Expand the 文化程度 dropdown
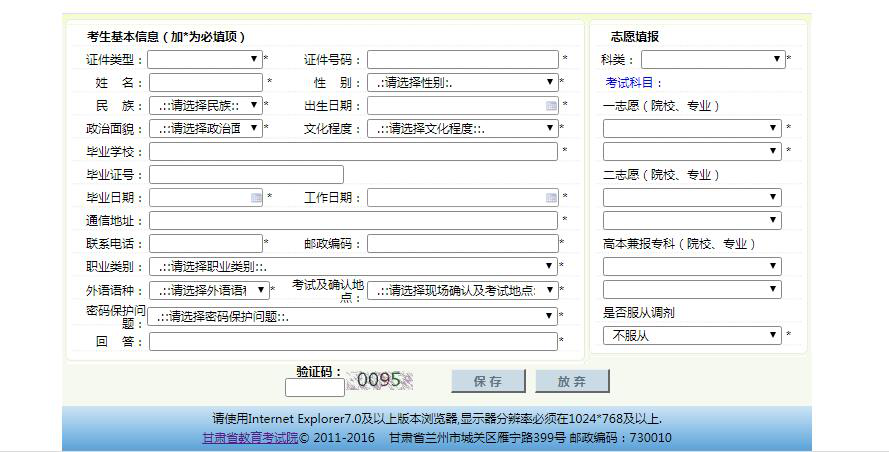Screen dimensions: 889x452 (463, 128)
